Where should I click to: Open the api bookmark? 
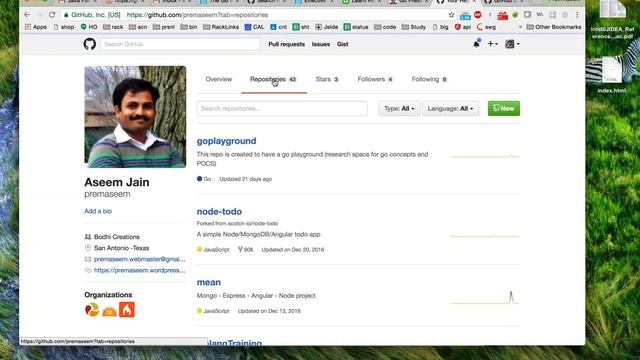click(462, 27)
